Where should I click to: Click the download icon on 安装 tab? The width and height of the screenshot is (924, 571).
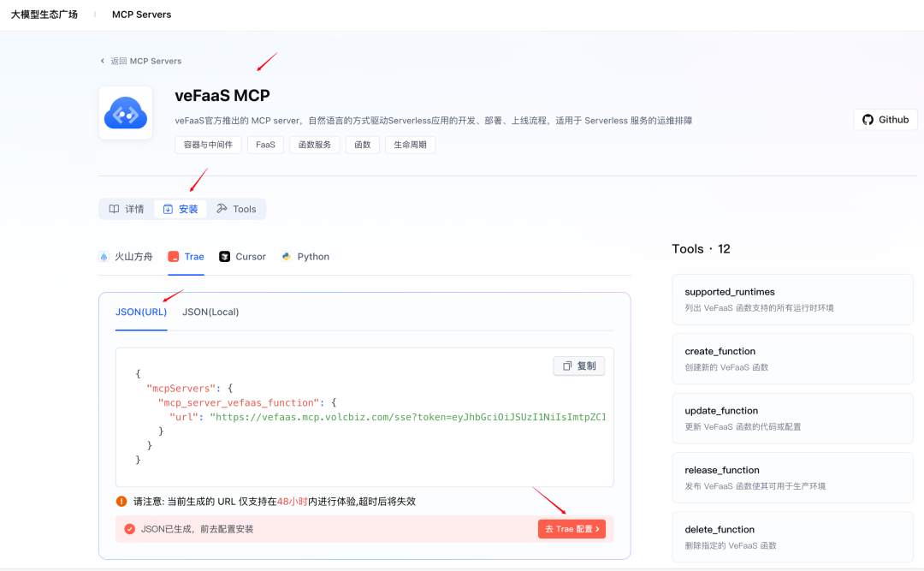(168, 209)
